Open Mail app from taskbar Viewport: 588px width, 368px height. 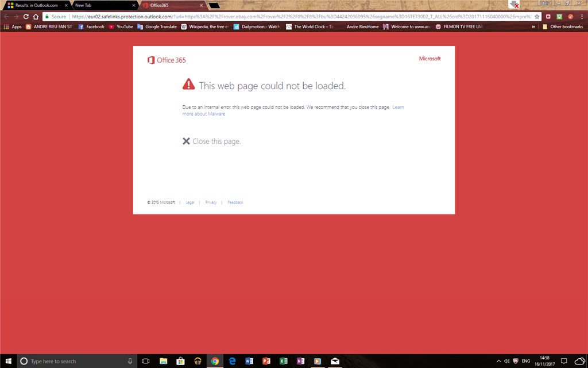335,361
